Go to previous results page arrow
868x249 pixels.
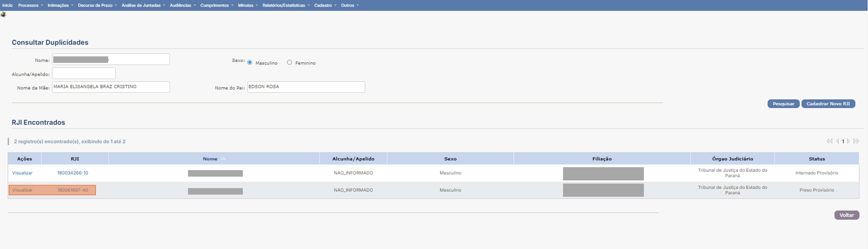coord(837,141)
